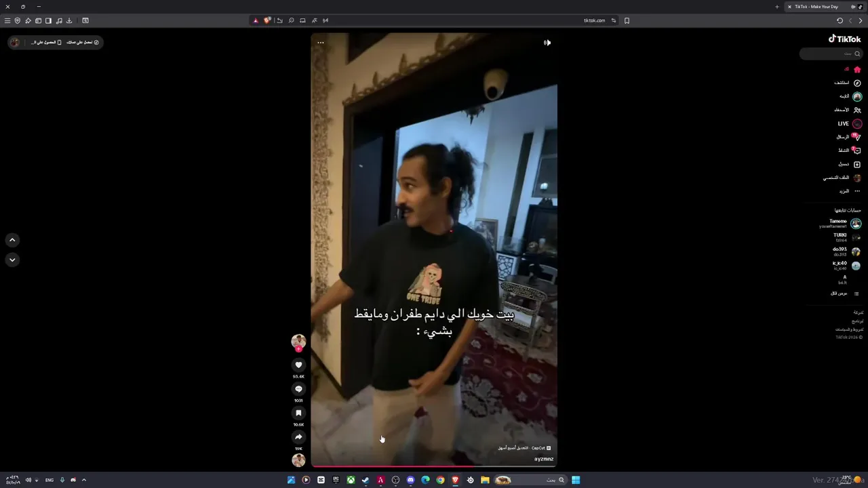Bookmark this page in address bar
This screenshot has width=868, height=488.
click(x=627, y=20)
